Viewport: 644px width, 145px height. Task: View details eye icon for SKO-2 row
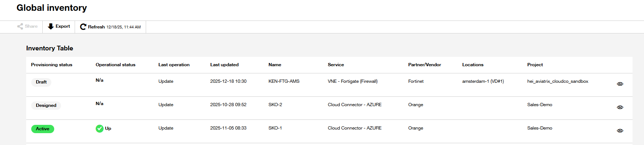[x=620, y=107]
